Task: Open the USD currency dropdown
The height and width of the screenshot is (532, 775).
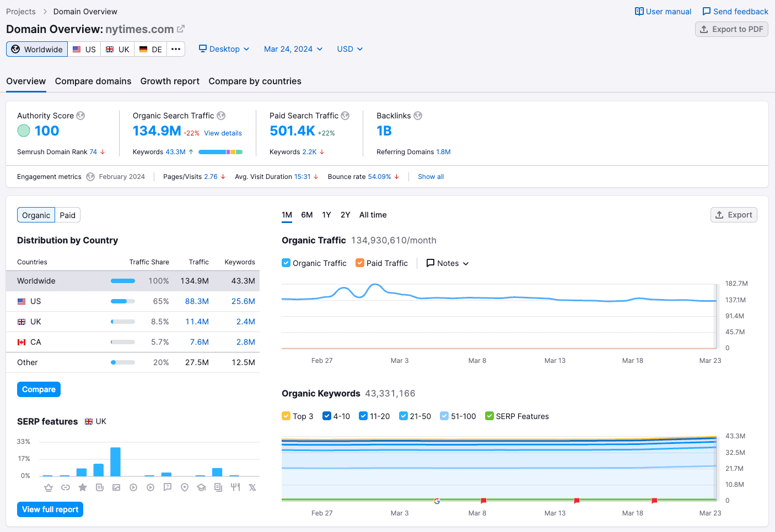Action: 349,49
